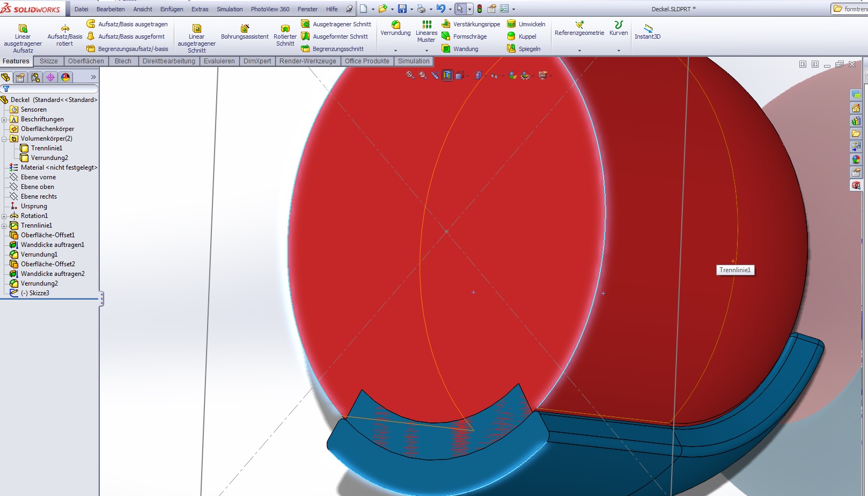868x496 pixels.
Task: Switch to the Evaluieren tab
Action: (219, 61)
